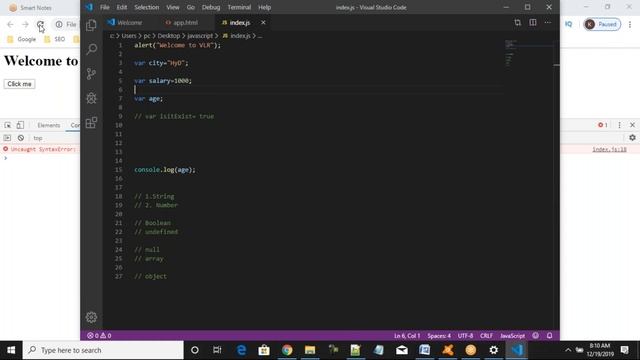Close the index.js editor tab
This screenshot has height=360, width=640.
263,22
